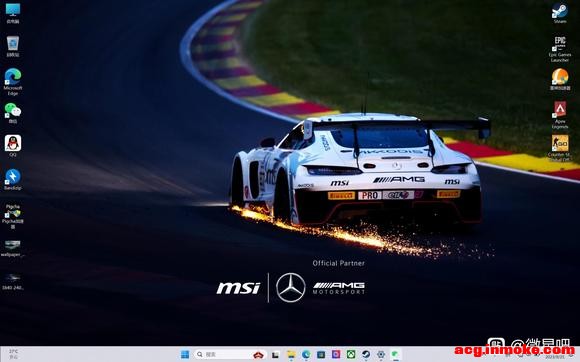
Task: Open the This PC desktop icon
Action: pos(13,13)
